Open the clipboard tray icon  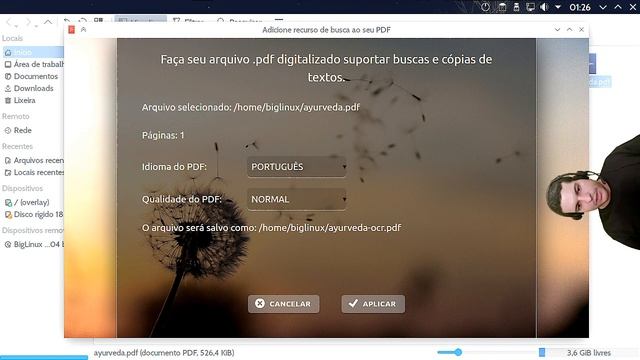502,7
